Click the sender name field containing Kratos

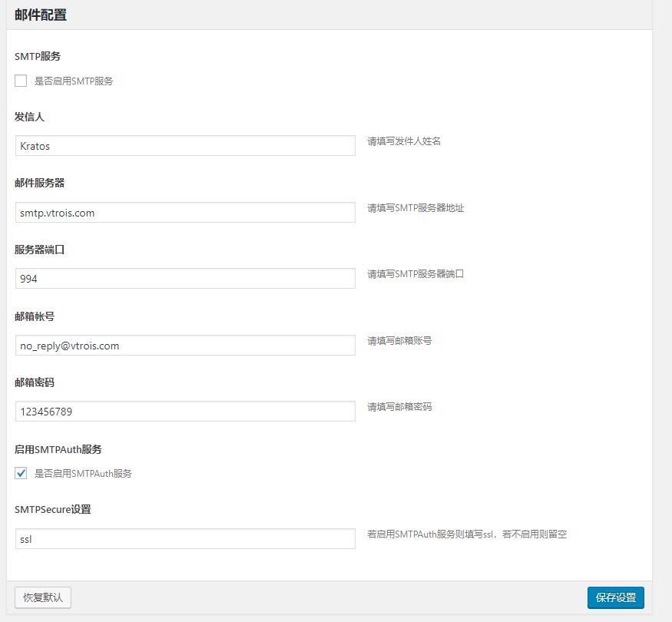(x=185, y=146)
